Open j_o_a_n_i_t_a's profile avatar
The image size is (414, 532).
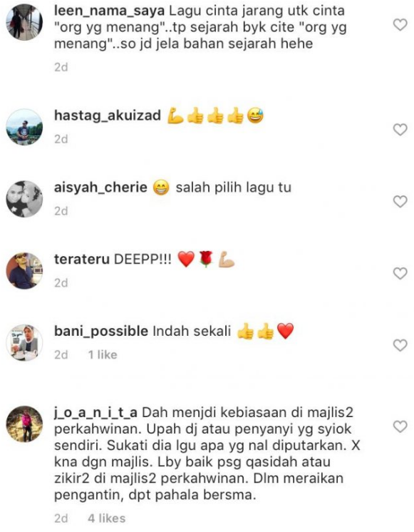(24, 424)
